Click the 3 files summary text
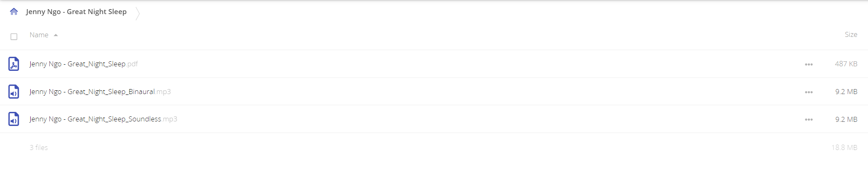868x179 pixels. [x=39, y=148]
